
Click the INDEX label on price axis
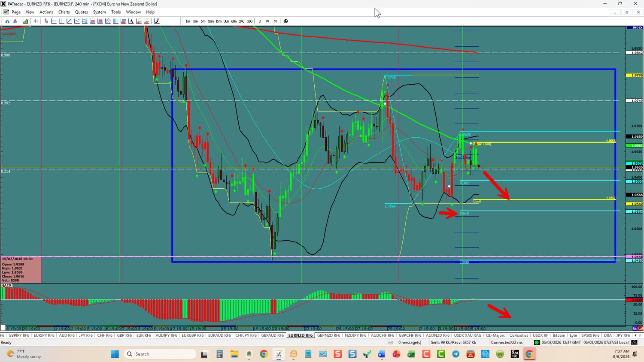coord(637,27)
